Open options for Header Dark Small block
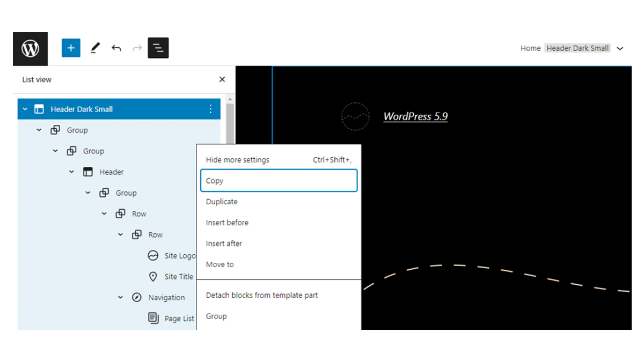Screen dimensions: 644x362 coord(210,109)
